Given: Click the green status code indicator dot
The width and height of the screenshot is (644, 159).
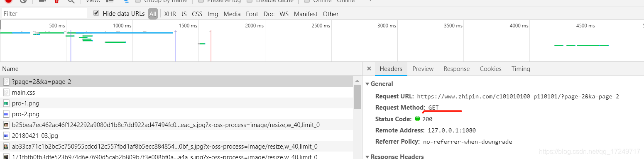Looking at the screenshot, I should tap(417, 119).
